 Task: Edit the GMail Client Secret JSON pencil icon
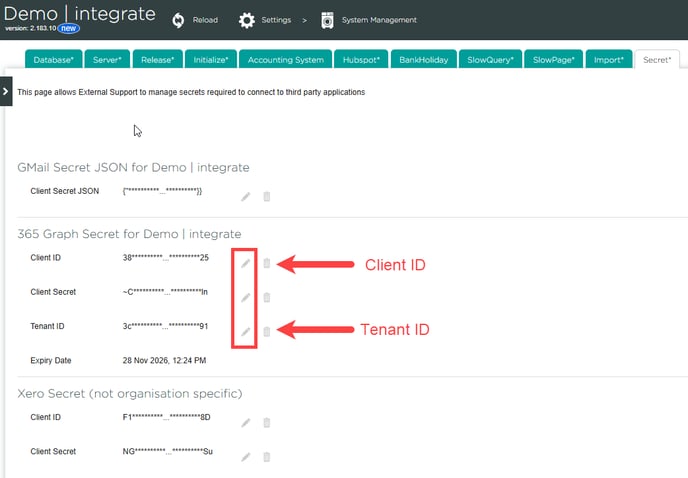246,196
